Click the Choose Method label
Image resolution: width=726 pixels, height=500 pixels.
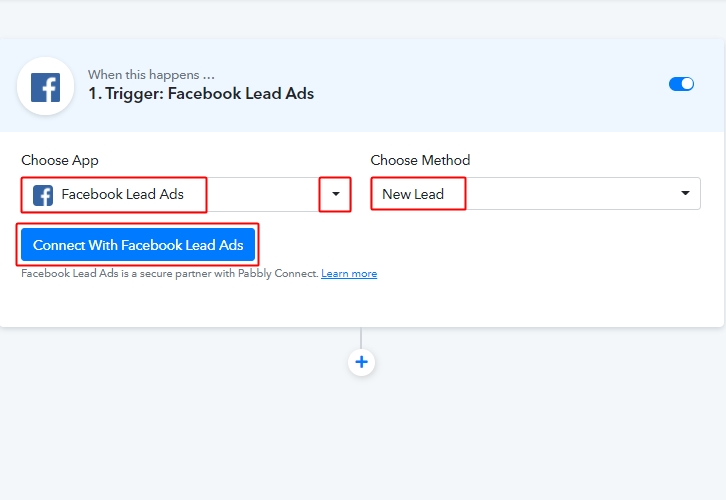(x=420, y=160)
